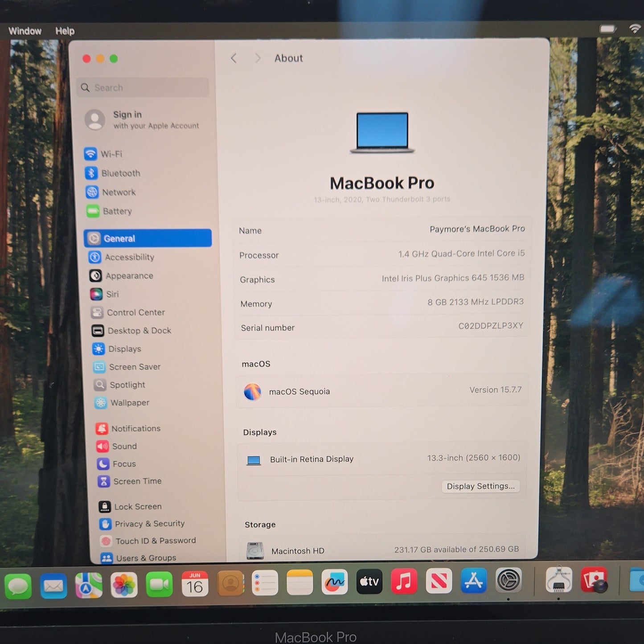Launch Messages from the Dock
The width and height of the screenshot is (644, 644).
[18, 586]
